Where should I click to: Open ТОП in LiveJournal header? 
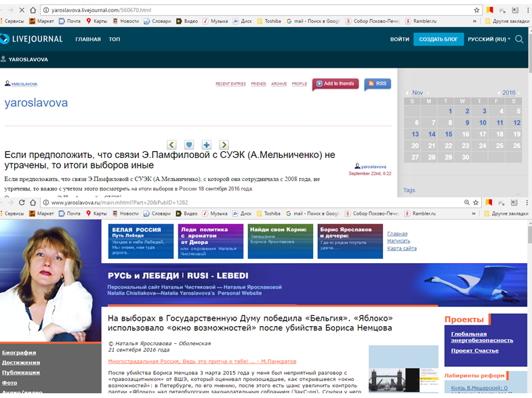tap(115, 39)
